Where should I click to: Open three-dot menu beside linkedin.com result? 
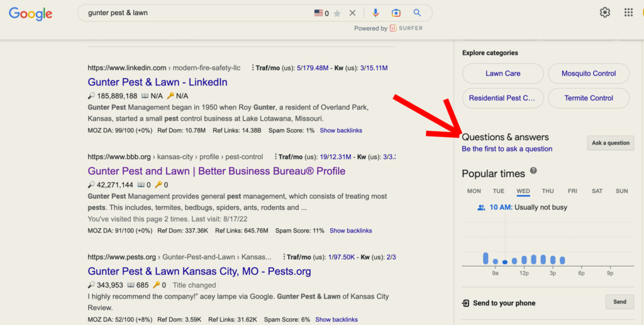point(253,68)
